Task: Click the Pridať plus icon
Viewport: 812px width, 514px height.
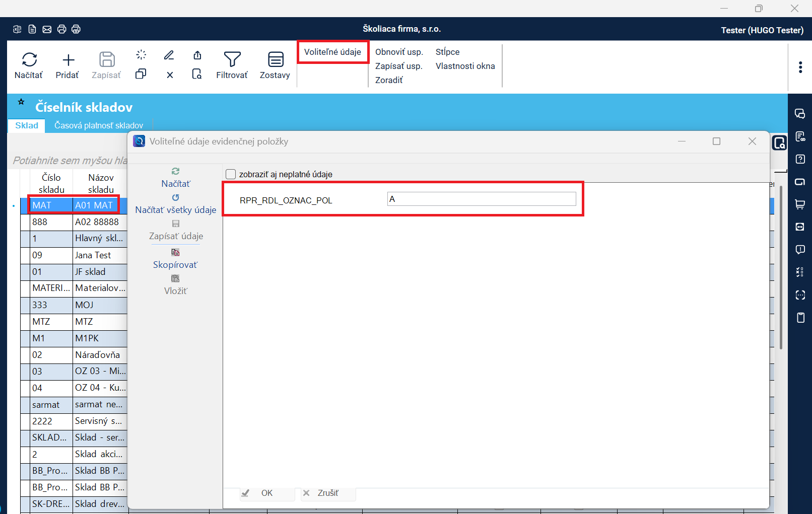Action: click(x=68, y=60)
